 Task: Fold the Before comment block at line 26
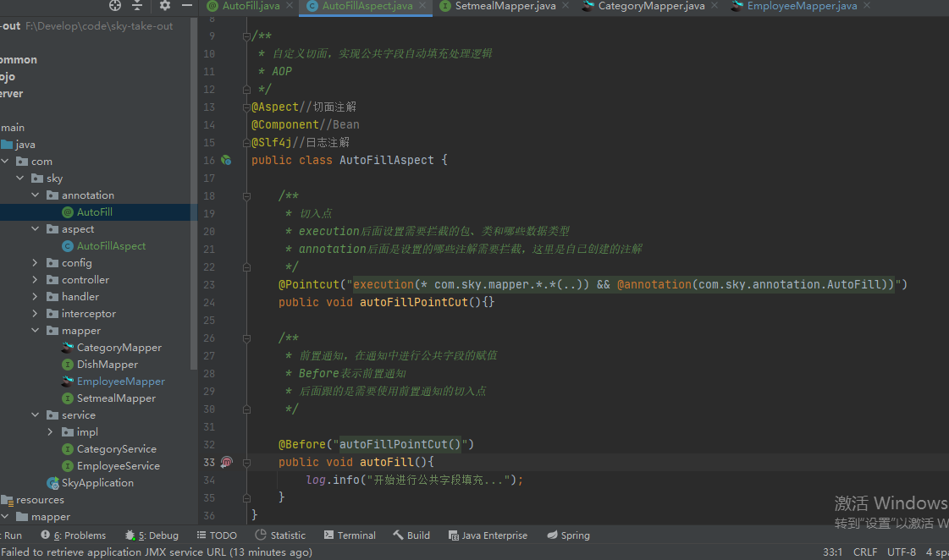click(246, 338)
